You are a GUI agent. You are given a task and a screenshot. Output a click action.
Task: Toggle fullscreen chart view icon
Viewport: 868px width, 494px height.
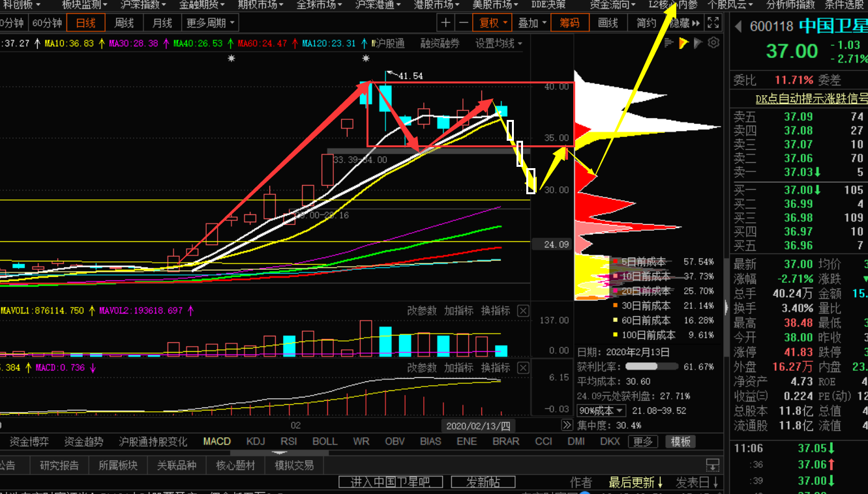713,23
